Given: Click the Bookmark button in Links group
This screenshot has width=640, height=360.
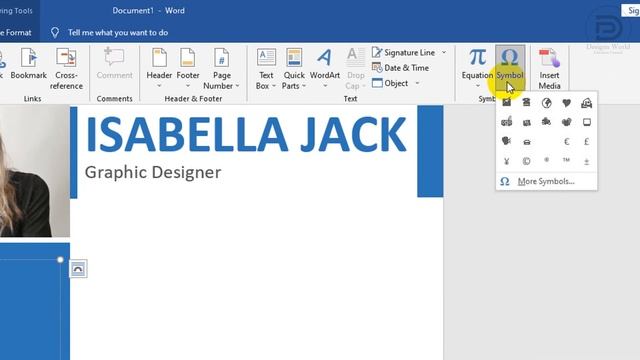Looking at the screenshot, I should point(29,64).
